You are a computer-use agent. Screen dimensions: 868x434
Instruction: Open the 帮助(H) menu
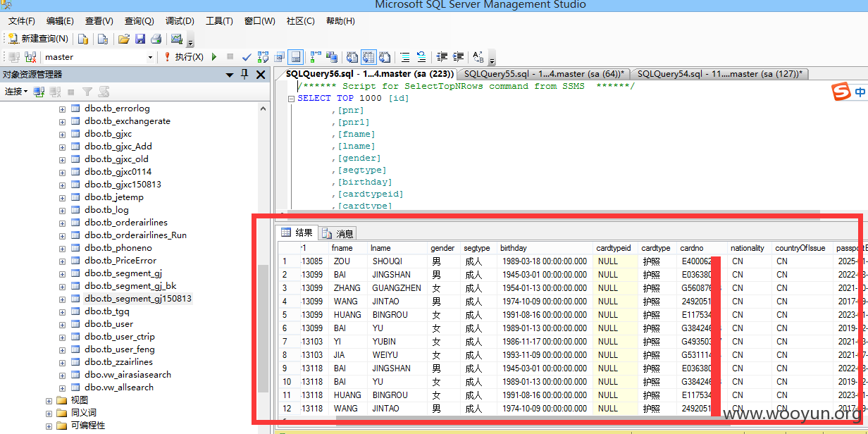tap(340, 21)
